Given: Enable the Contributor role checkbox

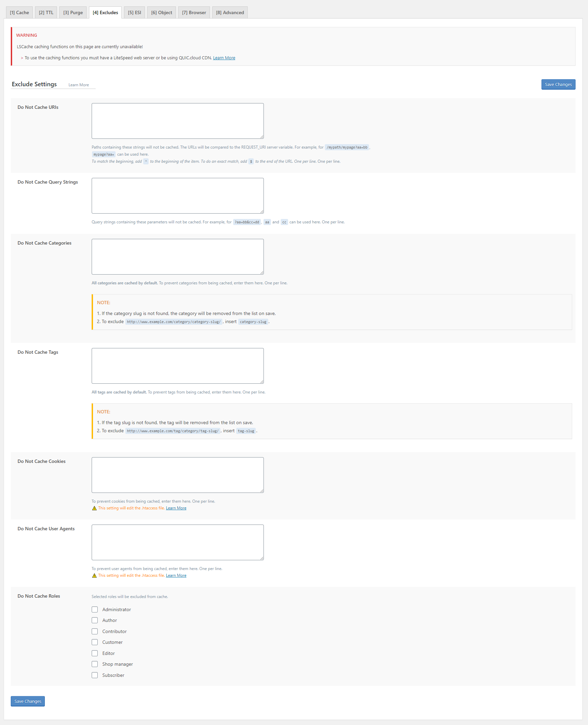Looking at the screenshot, I should (95, 631).
